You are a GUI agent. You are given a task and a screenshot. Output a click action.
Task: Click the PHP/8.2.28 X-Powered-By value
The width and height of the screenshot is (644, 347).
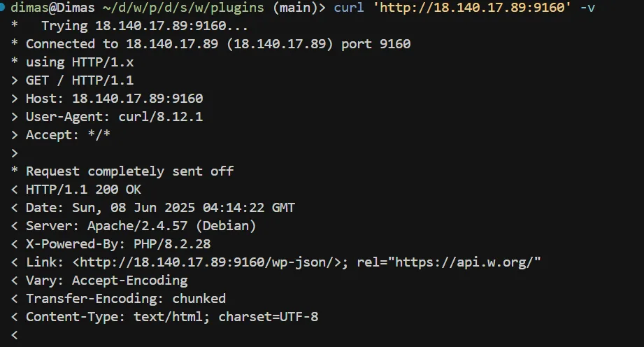pos(172,244)
